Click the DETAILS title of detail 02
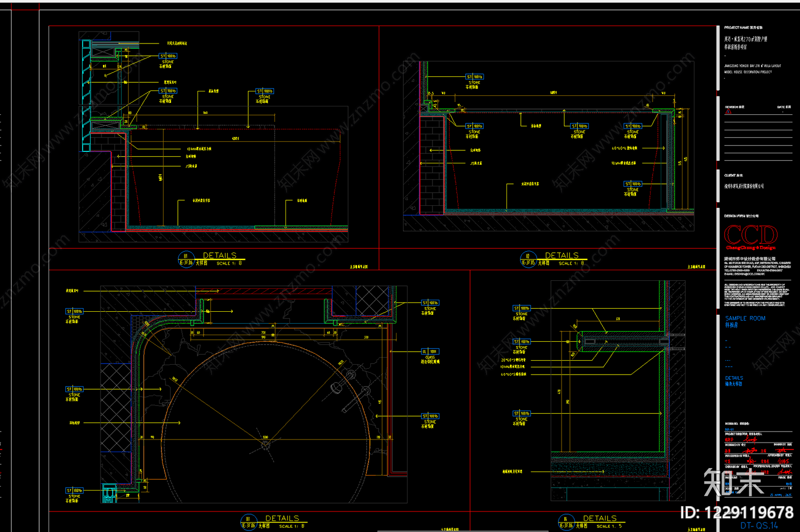Viewport: 800px width, 532px height. click(x=561, y=255)
